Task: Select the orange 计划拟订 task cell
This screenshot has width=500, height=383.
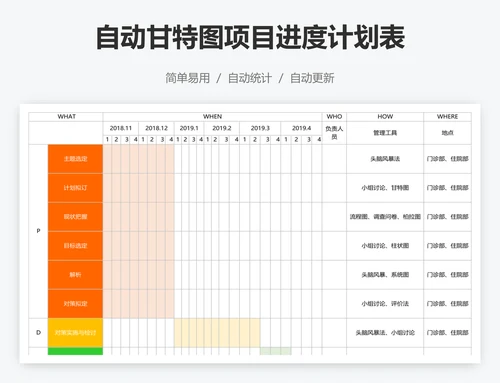Action: click(x=75, y=188)
